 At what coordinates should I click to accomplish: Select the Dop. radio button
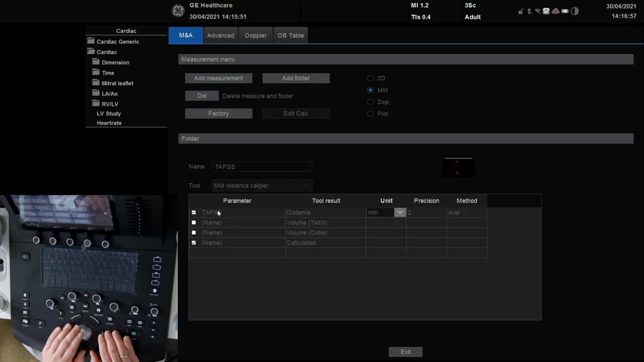(x=370, y=102)
